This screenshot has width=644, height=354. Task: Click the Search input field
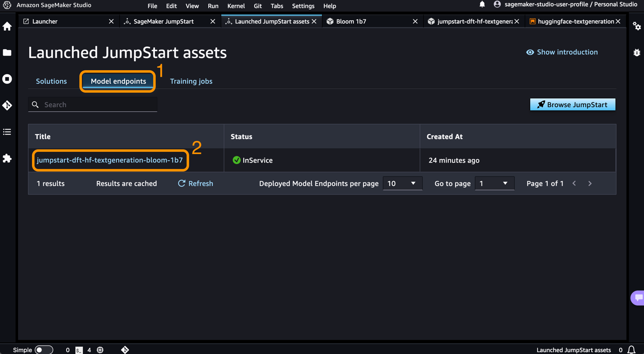[x=93, y=104]
